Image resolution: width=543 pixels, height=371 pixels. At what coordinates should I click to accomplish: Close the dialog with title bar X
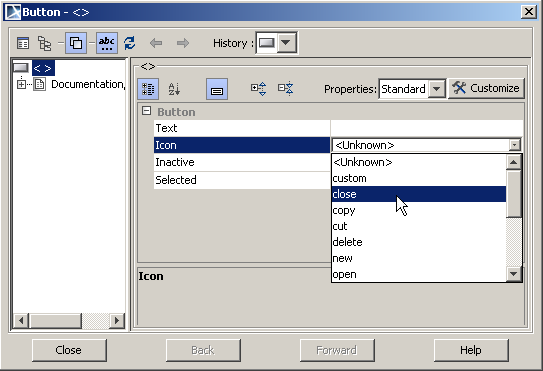[x=529, y=11]
